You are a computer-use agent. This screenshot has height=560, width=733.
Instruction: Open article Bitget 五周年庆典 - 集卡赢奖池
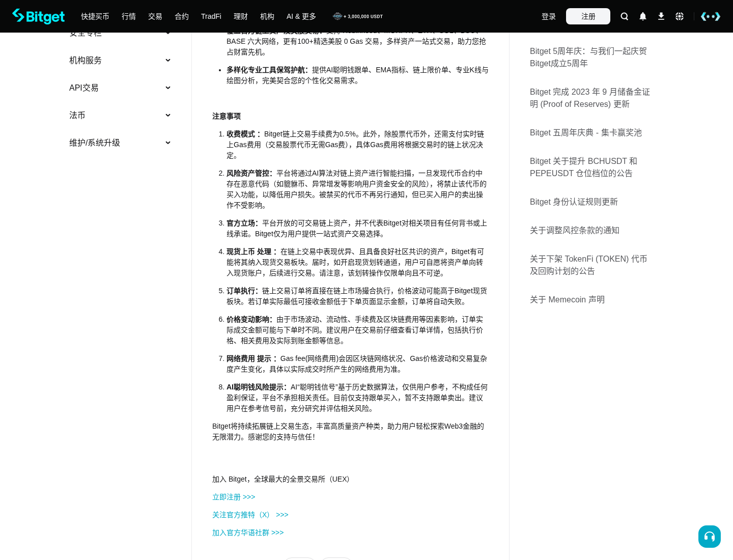(x=586, y=132)
